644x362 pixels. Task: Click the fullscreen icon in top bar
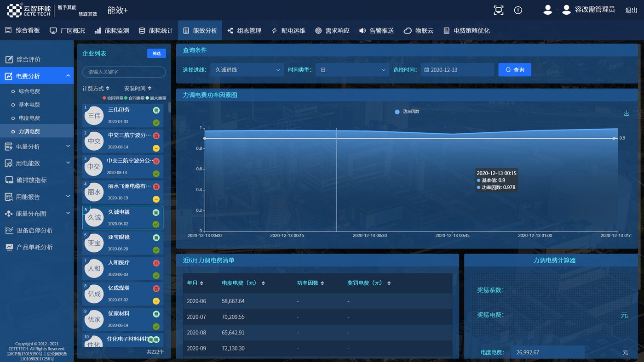coord(498,10)
